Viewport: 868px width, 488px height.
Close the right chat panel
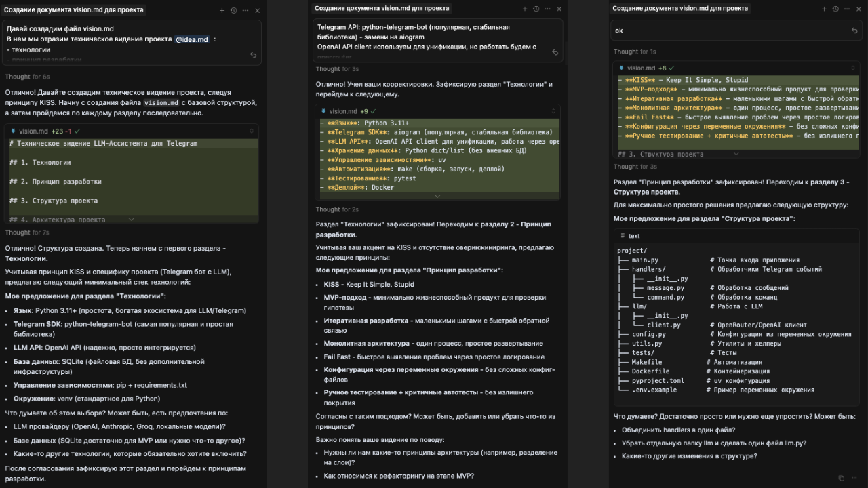coord(859,9)
